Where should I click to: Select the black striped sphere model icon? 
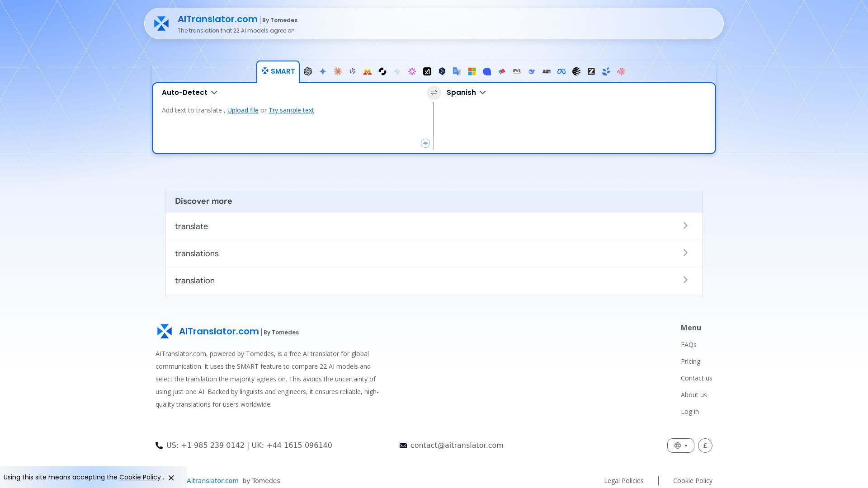tap(576, 71)
